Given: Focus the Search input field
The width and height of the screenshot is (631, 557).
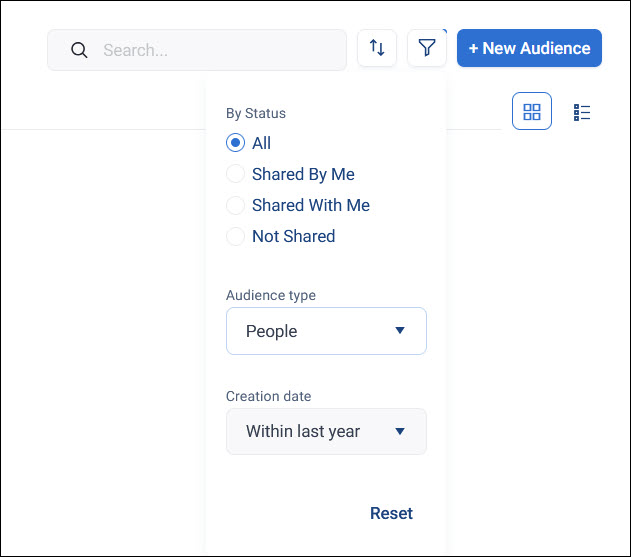Looking at the screenshot, I should click(197, 50).
